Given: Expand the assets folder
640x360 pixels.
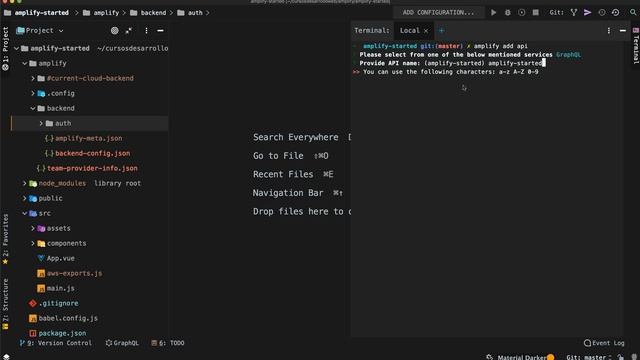Looking at the screenshot, I should click(33, 229).
